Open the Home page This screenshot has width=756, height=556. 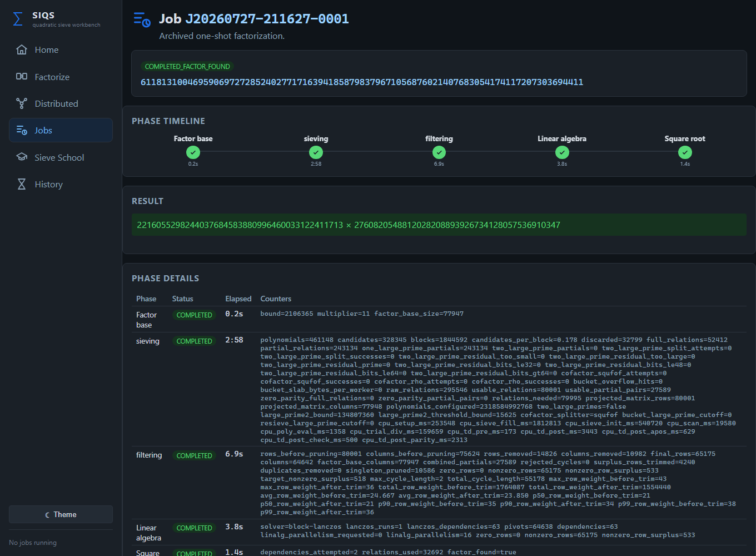61,50
